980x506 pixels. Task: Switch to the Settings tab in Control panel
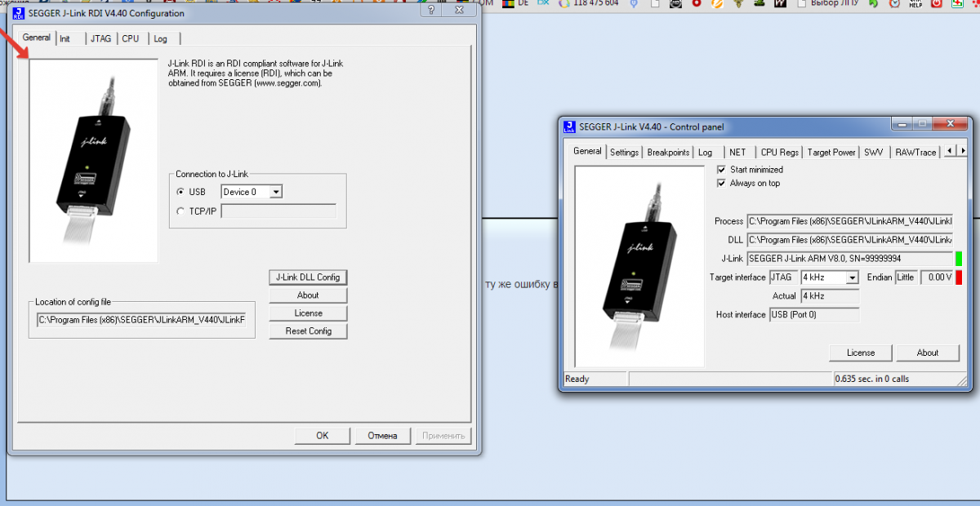(x=625, y=153)
